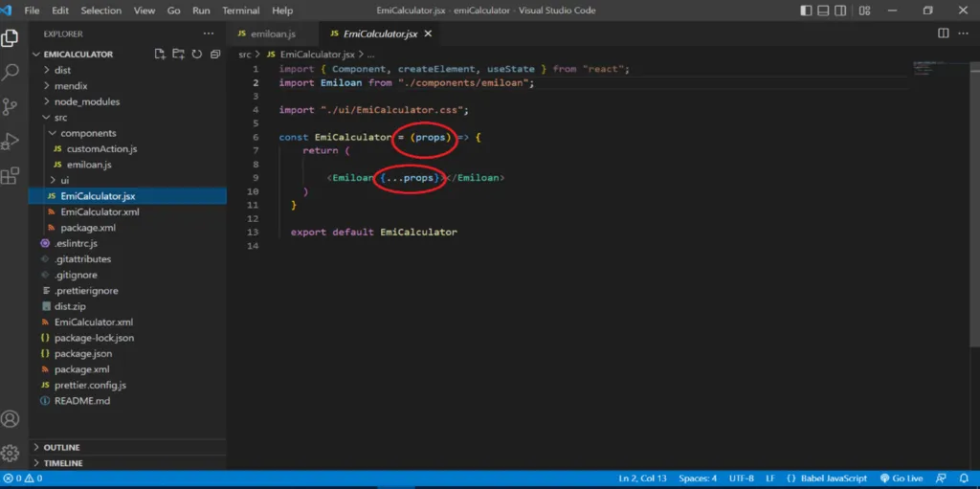980x489 pixels.
Task: Open customAction.js file
Action: coord(101,149)
